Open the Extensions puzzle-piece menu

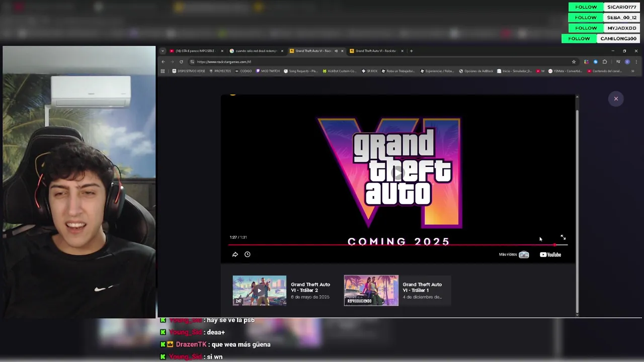[x=605, y=62]
